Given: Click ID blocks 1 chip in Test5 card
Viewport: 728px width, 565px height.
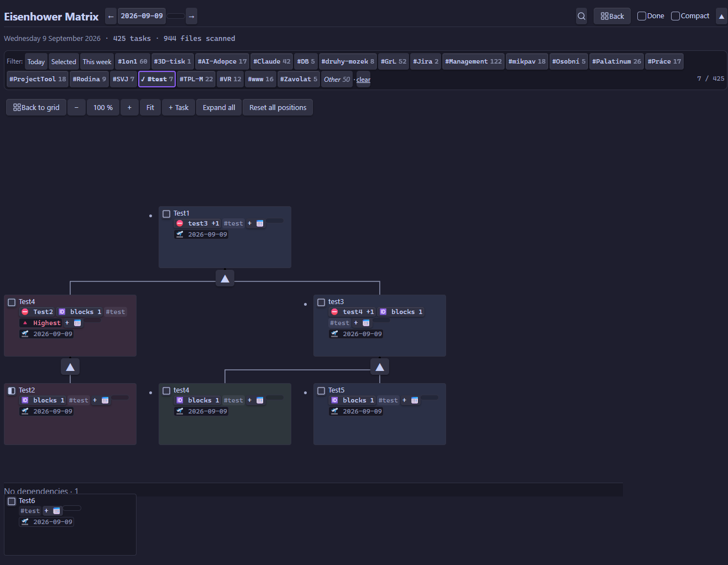Looking at the screenshot, I should pyautogui.click(x=353, y=400).
